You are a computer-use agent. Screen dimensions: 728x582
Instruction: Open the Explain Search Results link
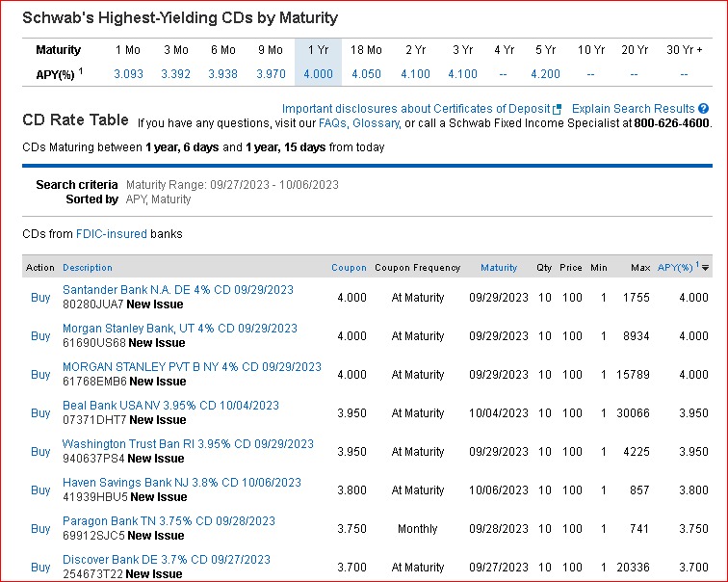click(633, 109)
